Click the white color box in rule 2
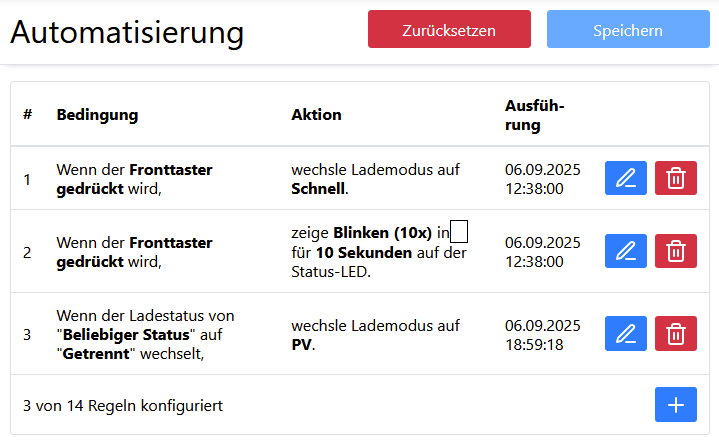 tap(459, 233)
